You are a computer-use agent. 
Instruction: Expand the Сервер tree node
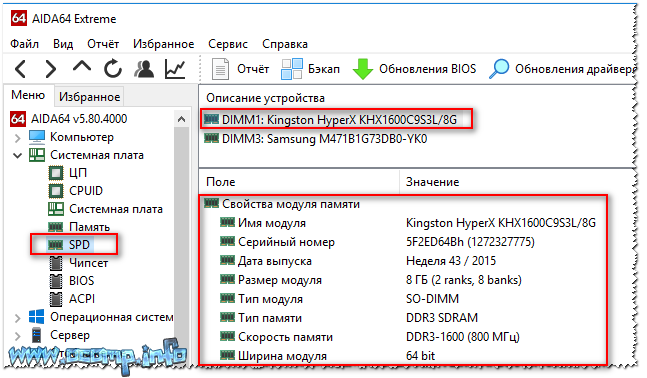click(17, 336)
